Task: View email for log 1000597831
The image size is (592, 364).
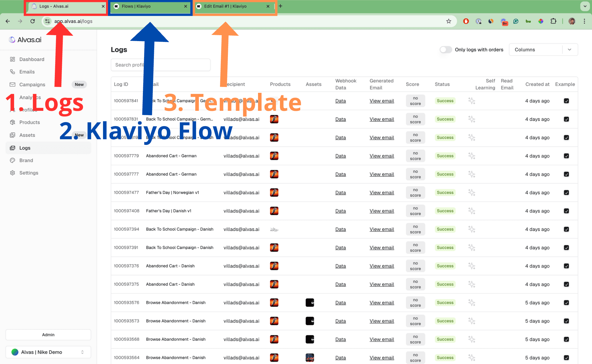Action: pos(382,119)
